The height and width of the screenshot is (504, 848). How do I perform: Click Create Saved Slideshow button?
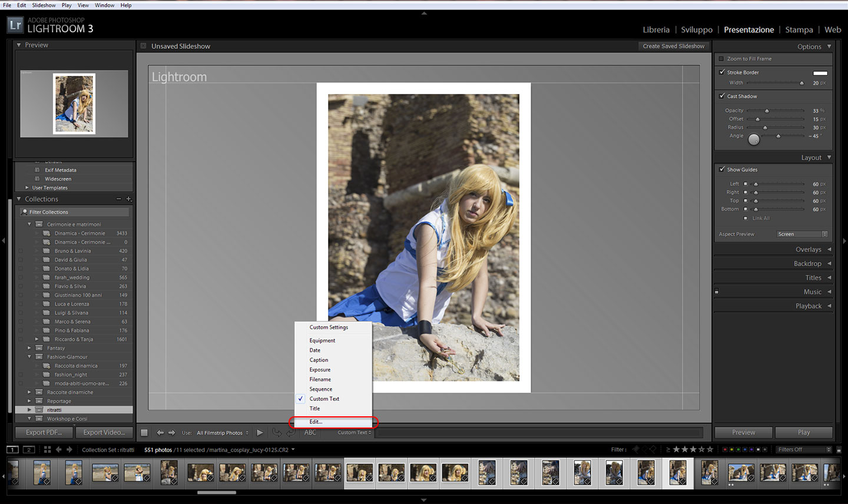(673, 46)
